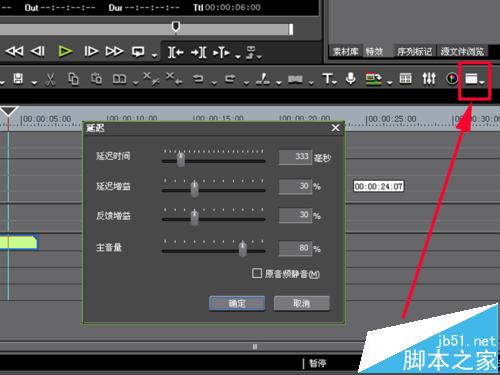Confirm with the 确定 button
The height and width of the screenshot is (375, 500).
(237, 303)
